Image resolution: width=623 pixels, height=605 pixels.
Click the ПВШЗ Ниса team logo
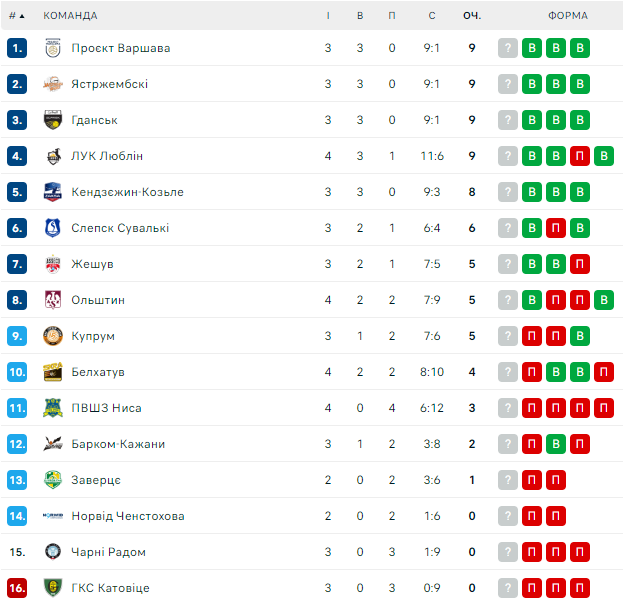[x=53, y=408]
